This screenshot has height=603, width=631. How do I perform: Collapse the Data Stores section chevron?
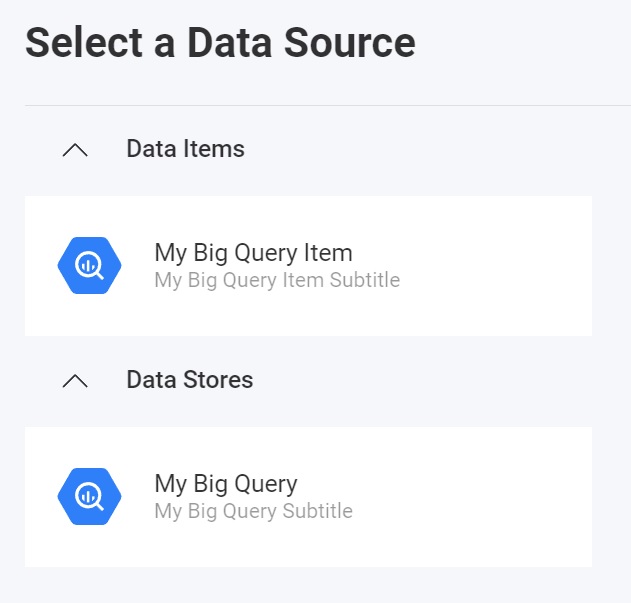pyautogui.click(x=75, y=381)
